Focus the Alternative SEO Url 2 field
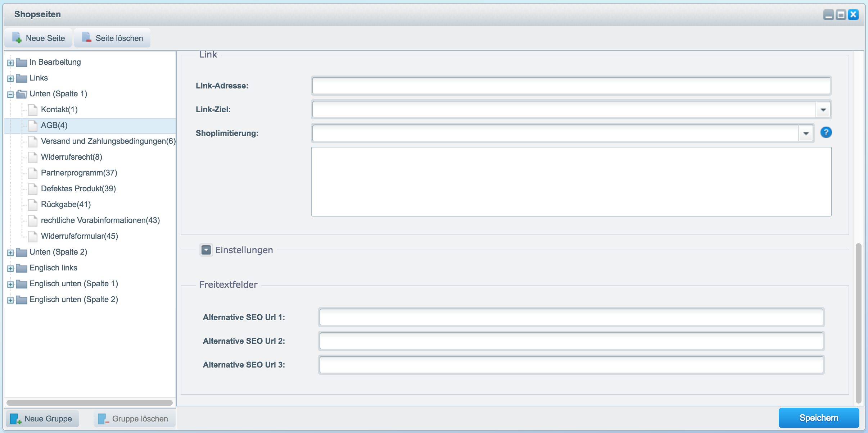Viewport: 868px width, 433px height. point(571,341)
